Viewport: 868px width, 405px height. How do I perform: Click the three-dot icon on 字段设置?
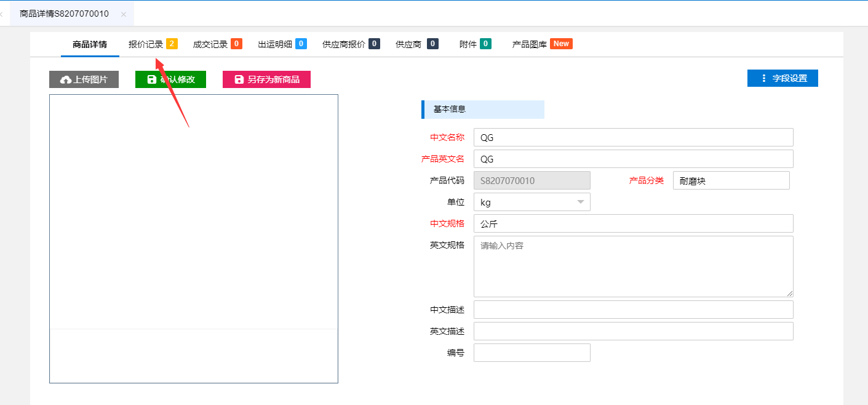click(764, 78)
